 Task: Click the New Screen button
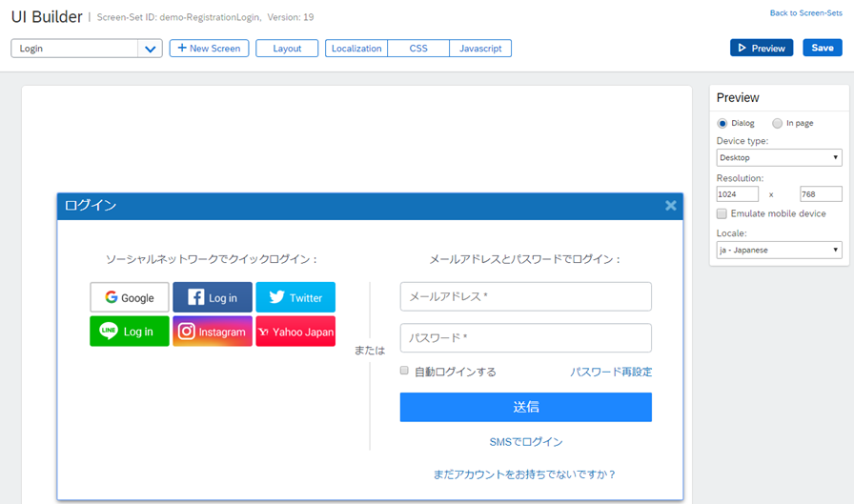point(209,48)
